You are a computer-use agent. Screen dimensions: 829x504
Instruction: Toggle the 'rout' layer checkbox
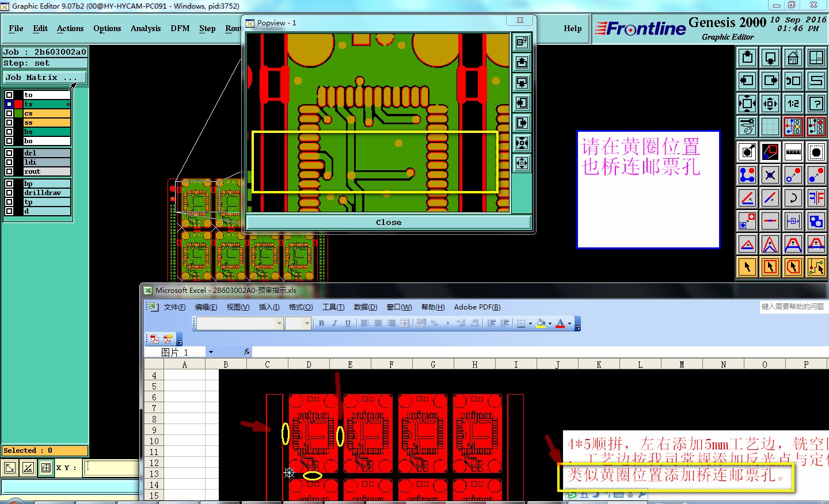coord(9,171)
